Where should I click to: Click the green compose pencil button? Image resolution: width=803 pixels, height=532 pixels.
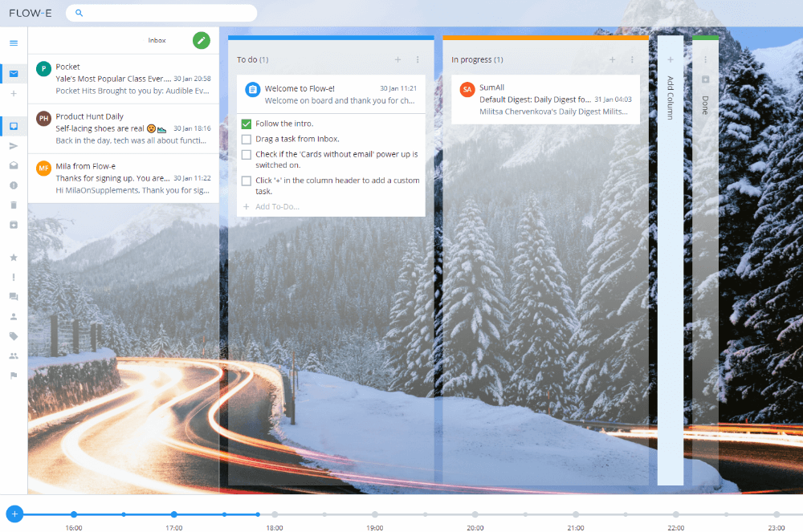tap(201, 40)
